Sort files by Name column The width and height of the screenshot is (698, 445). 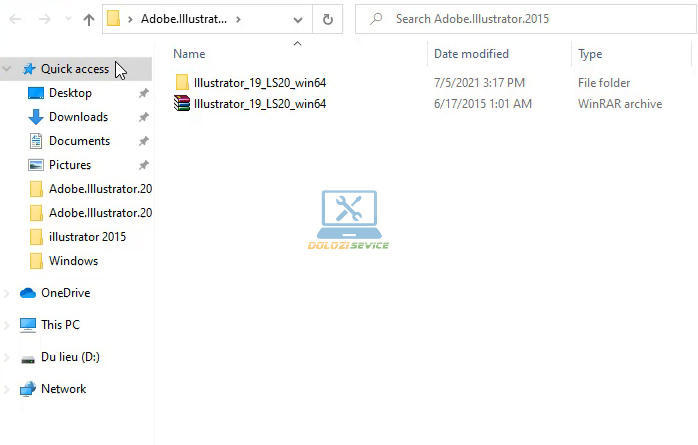[189, 54]
